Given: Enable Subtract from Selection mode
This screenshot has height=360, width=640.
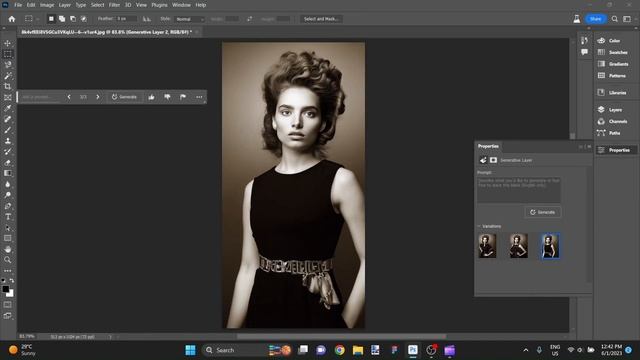Looking at the screenshot, I should [73, 19].
